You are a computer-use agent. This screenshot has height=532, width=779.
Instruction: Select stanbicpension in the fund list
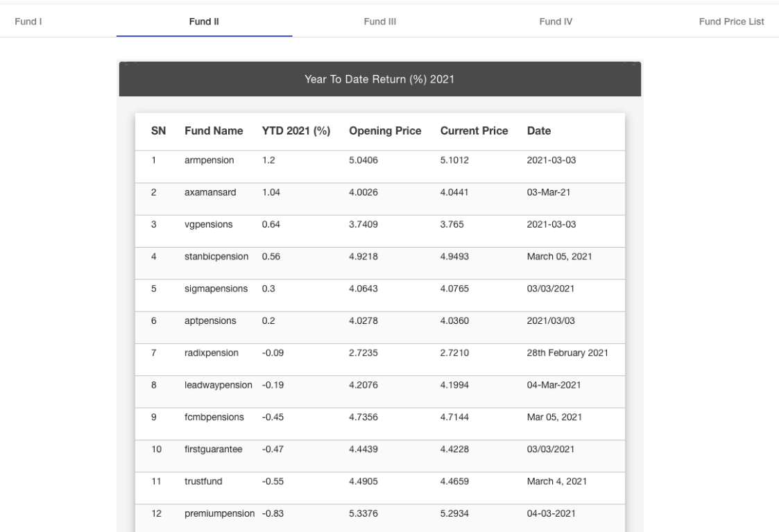(215, 257)
